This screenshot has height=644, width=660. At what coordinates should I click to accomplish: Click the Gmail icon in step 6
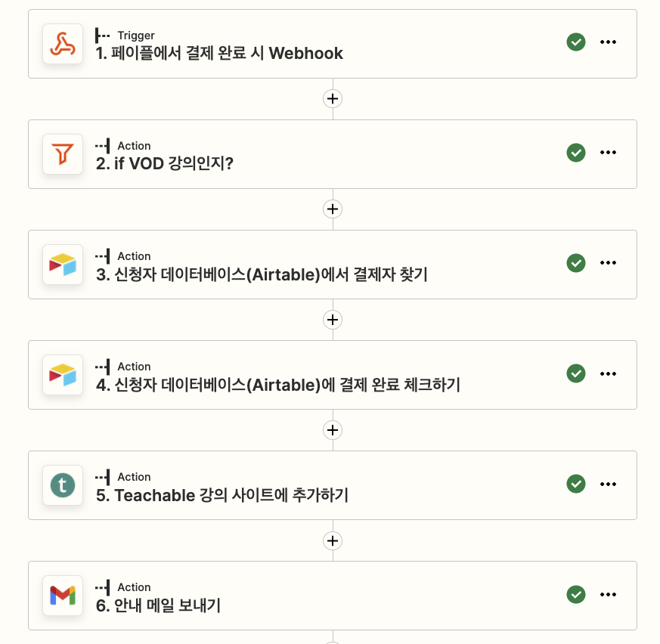click(x=63, y=595)
